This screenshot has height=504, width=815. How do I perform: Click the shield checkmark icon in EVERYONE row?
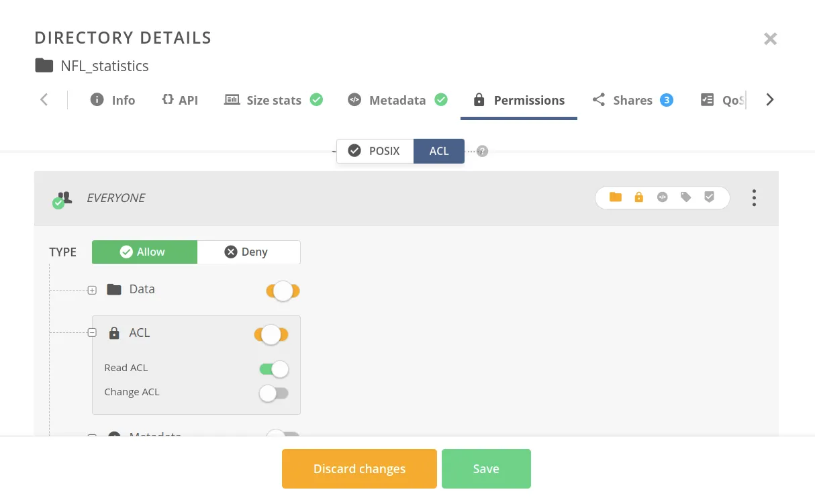(709, 197)
